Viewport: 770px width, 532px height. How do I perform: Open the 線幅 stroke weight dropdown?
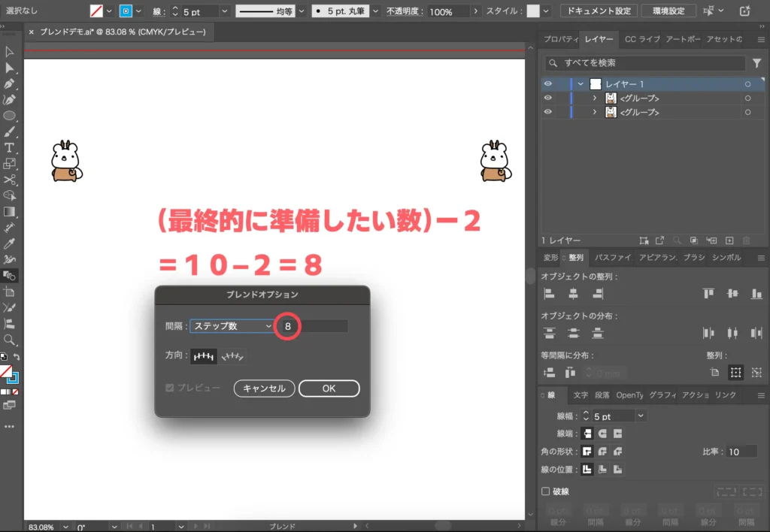tap(641, 416)
